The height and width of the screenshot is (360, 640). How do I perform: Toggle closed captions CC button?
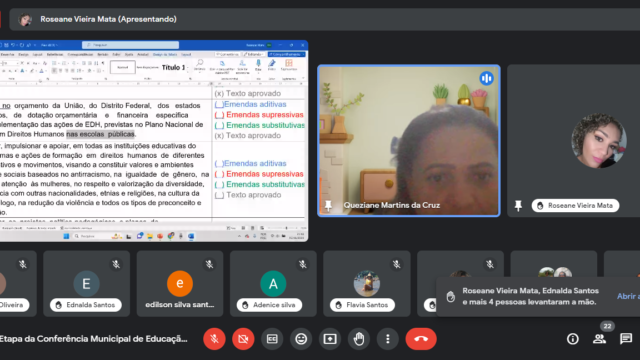tap(272, 339)
